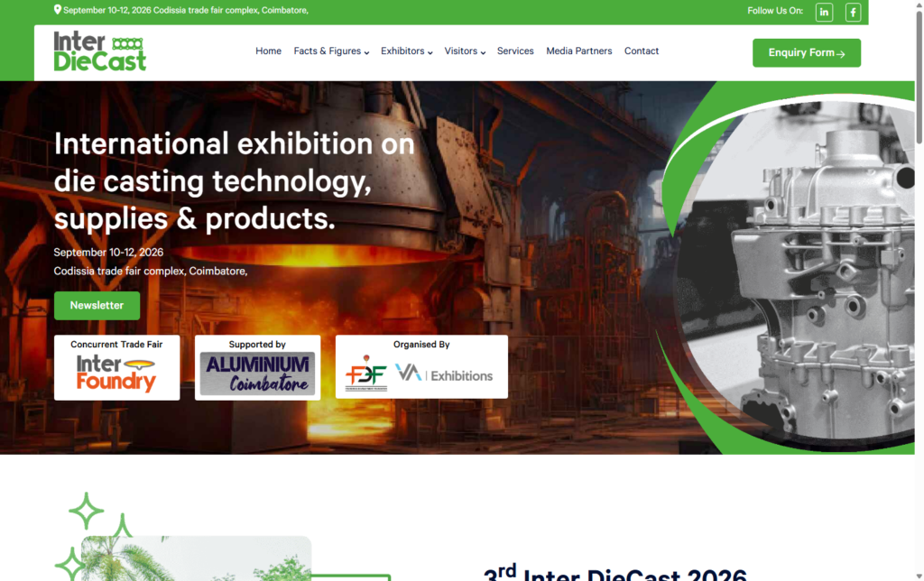Image resolution: width=924 pixels, height=581 pixels.
Task: Open the Media Partners page
Action: coord(578,51)
